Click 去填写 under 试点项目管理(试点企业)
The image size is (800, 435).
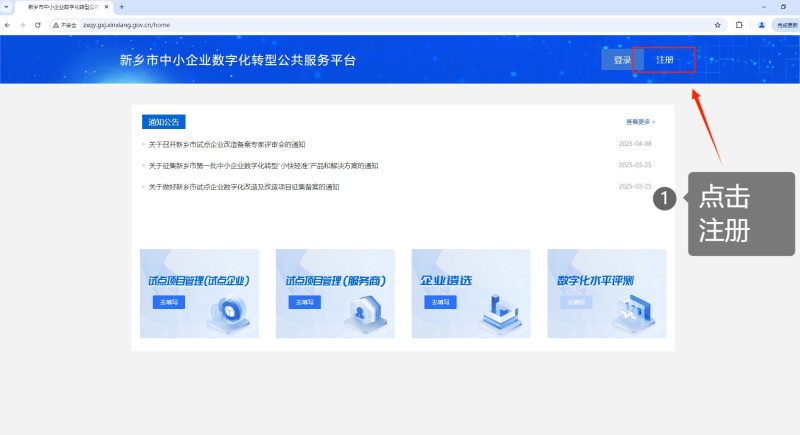pyautogui.click(x=166, y=302)
